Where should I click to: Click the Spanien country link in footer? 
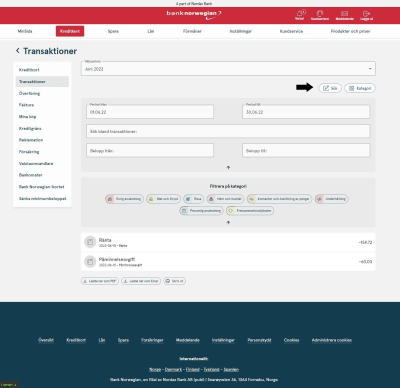pyautogui.click(x=231, y=369)
